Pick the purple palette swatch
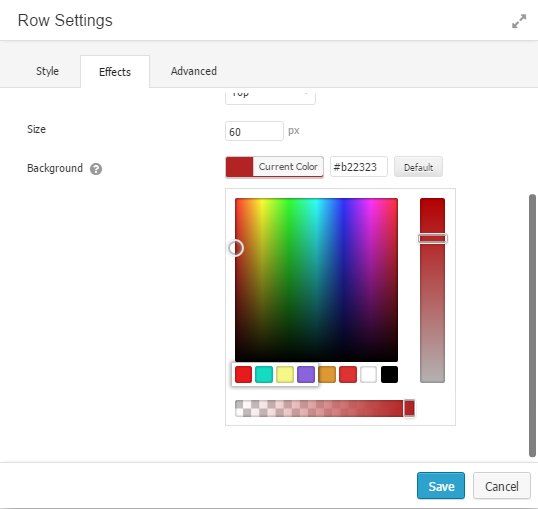This screenshot has width=538, height=509. pos(306,374)
